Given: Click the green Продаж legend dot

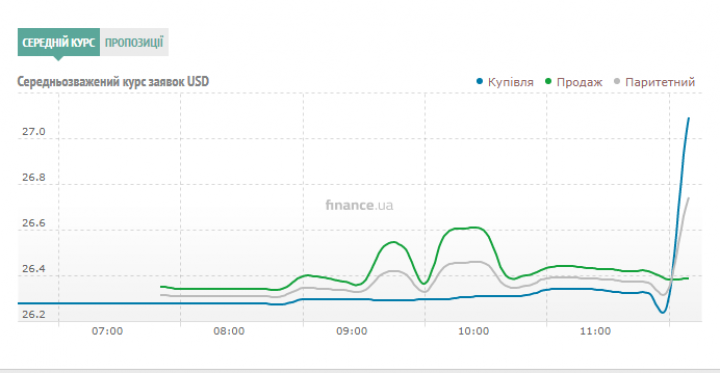Looking at the screenshot, I should point(549,82).
